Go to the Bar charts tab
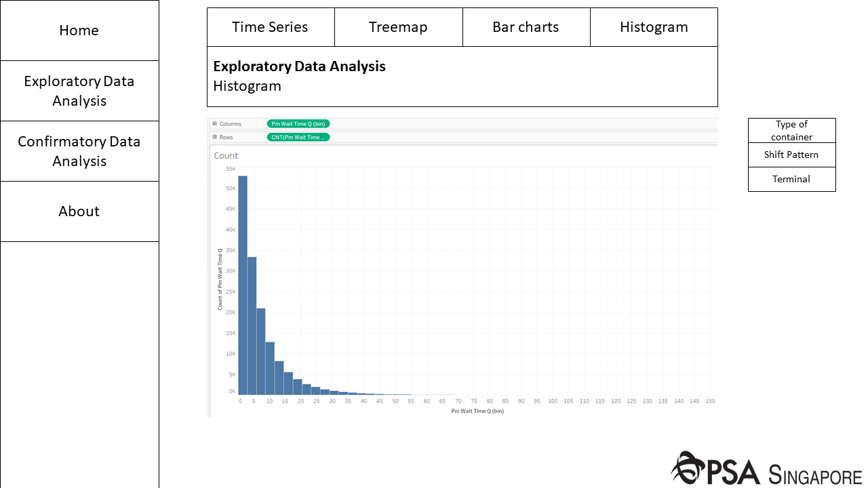868x488 pixels. [x=526, y=27]
